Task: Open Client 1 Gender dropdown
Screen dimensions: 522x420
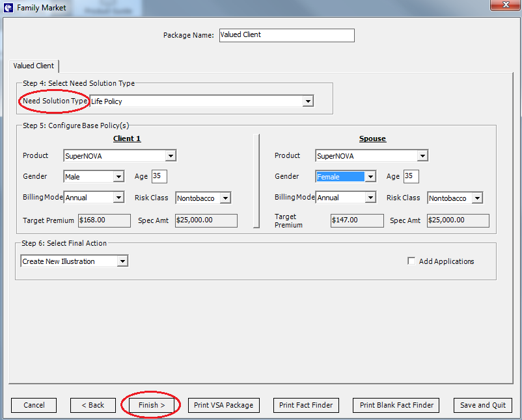Action: pyautogui.click(x=94, y=177)
